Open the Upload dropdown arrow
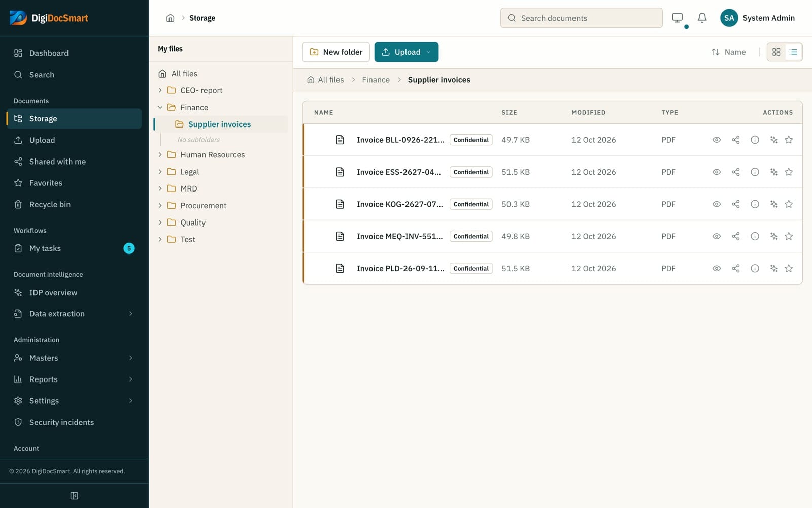Image resolution: width=812 pixels, height=508 pixels. (x=428, y=52)
